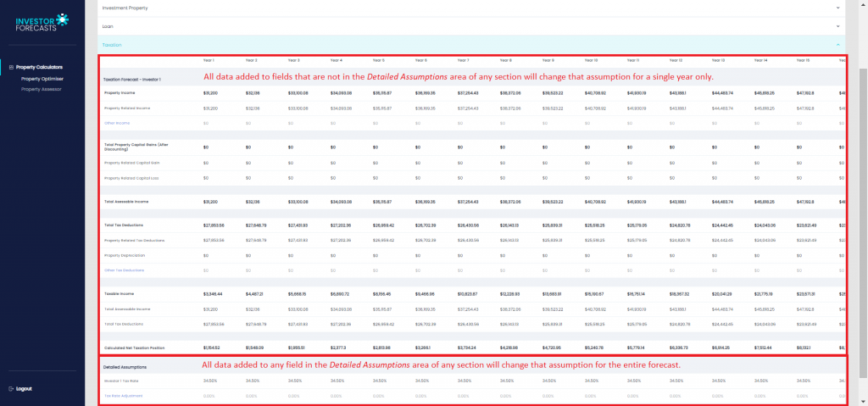Image resolution: width=868 pixels, height=406 pixels.
Task: Open the Property Assessor calculator
Action: pyautogui.click(x=41, y=89)
